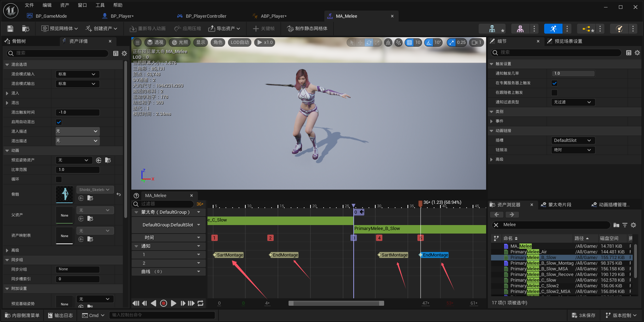Click the browse to asset icon

(x=25, y=29)
